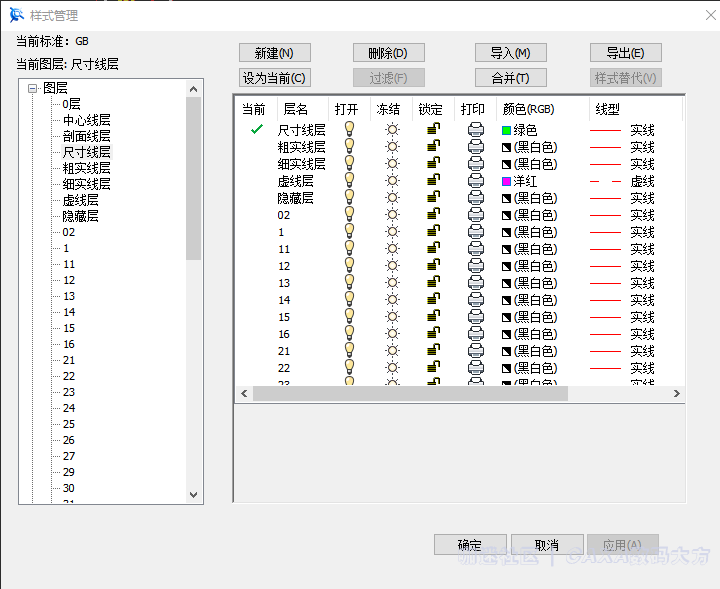Click the printer icon for 尺寸线层
The height and width of the screenshot is (589, 720).
(476, 130)
